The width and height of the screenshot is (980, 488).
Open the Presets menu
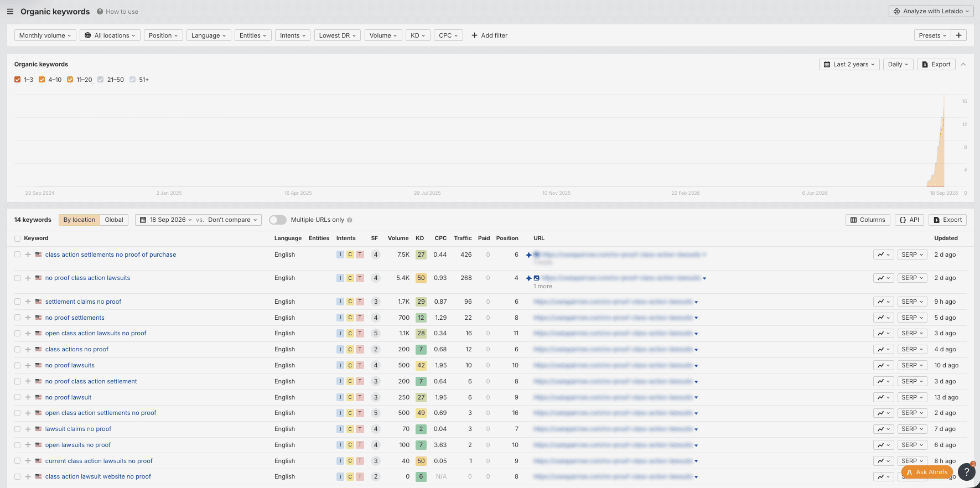coord(932,35)
